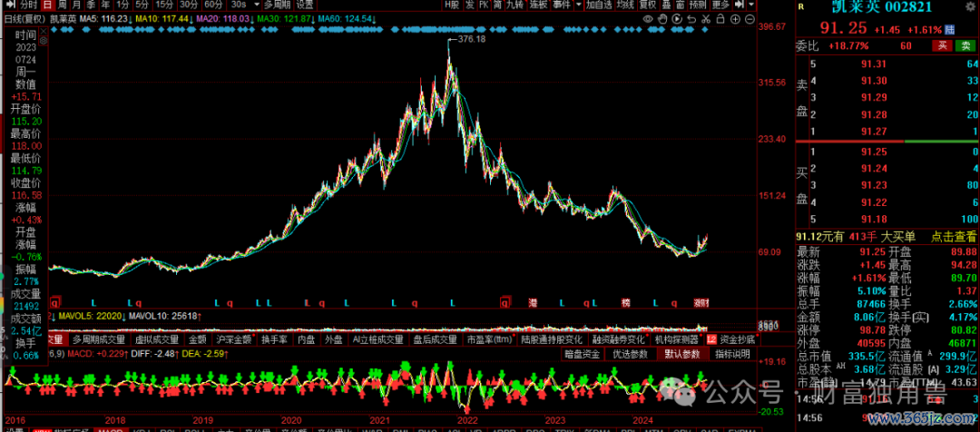Toggle the 简 simplified view
The height and width of the screenshot is (432, 980).
pyautogui.click(x=497, y=5)
